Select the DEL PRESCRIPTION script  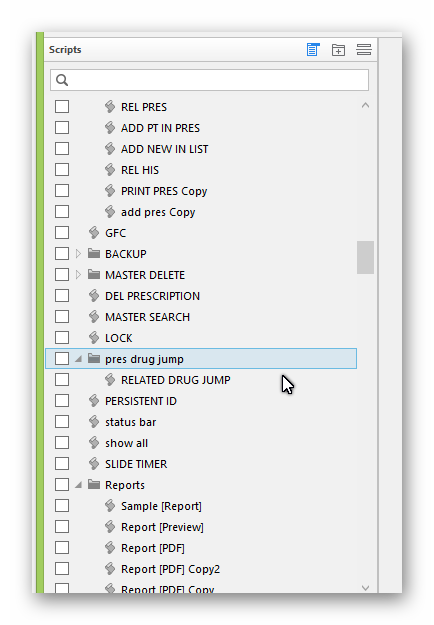pyautogui.click(x=153, y=296)
